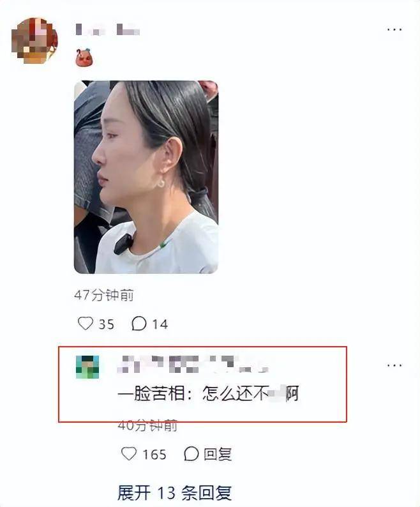Open the commenter's green pixelated avatar
The width and height of the screenshot is (420, 507).
tap(87, 367)
